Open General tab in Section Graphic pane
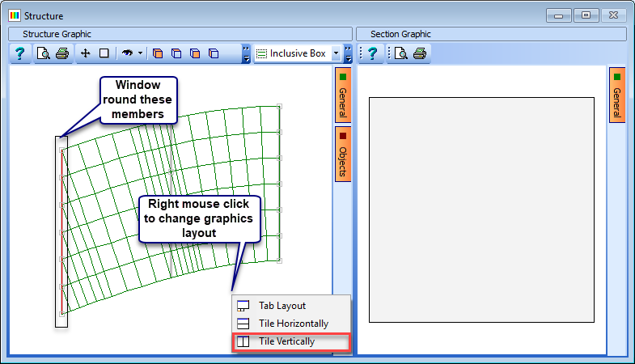The image size is (635, 364). point(617,95)
